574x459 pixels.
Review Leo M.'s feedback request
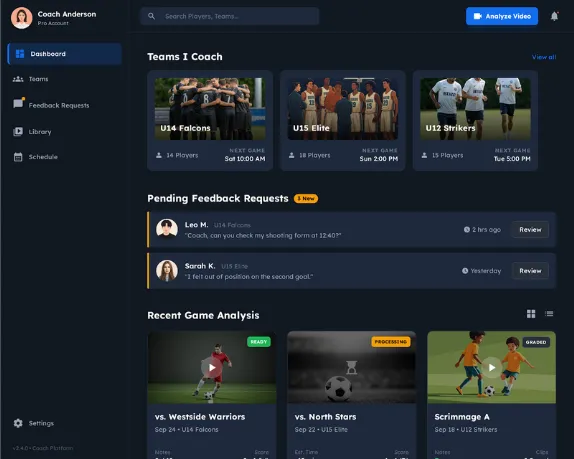coord(530,230)
